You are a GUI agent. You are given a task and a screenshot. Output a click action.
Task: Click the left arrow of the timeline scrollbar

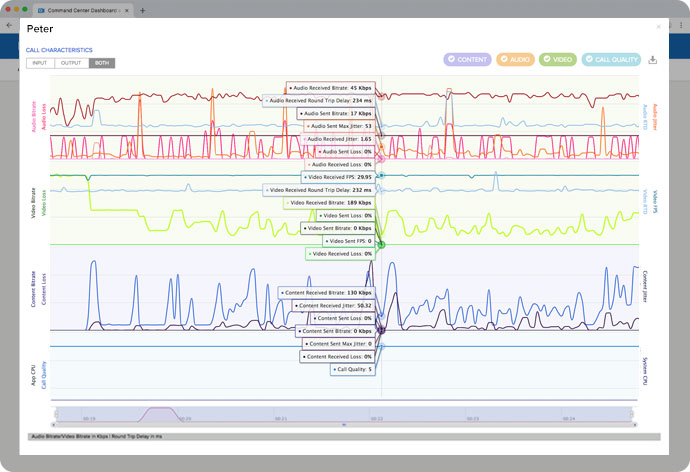(53, 425)
